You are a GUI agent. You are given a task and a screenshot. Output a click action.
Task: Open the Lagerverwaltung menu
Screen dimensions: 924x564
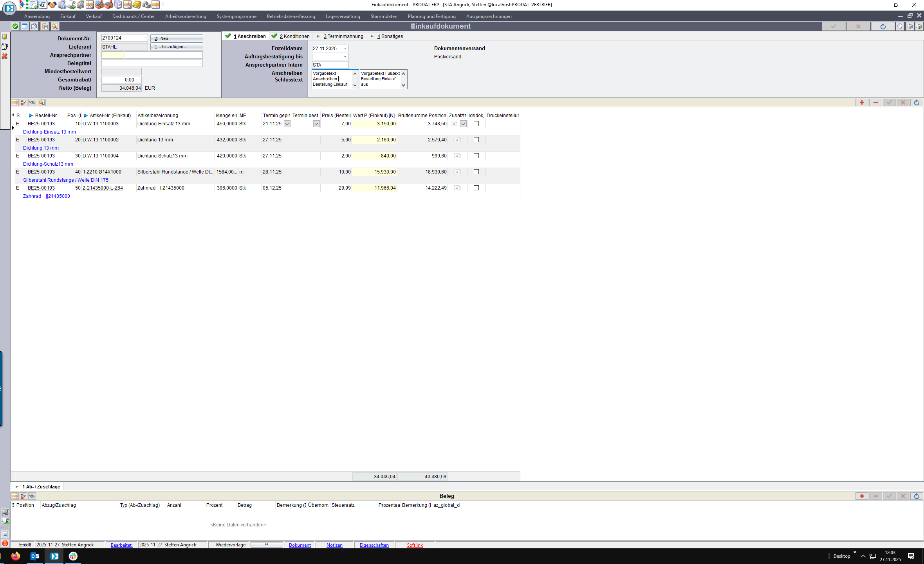pyautogui.click(x=343, y=16)
